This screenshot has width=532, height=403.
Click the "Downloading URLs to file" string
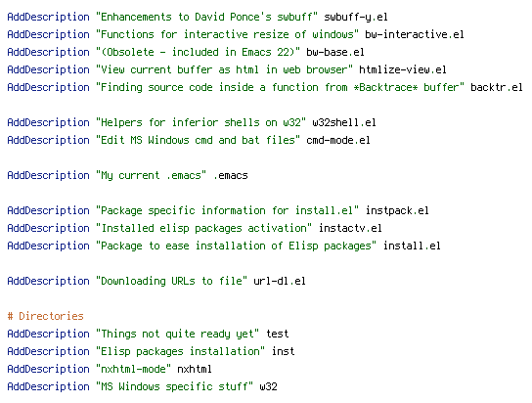(x=172, y=282)
